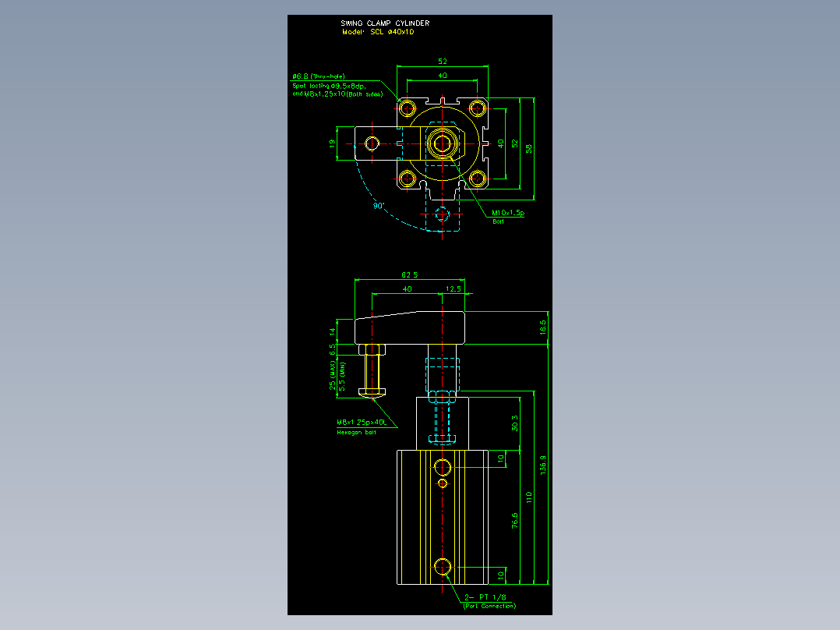
Task: Click the "Ø6.8 (Thru-hole)" annotation
Action: point(318,76)
